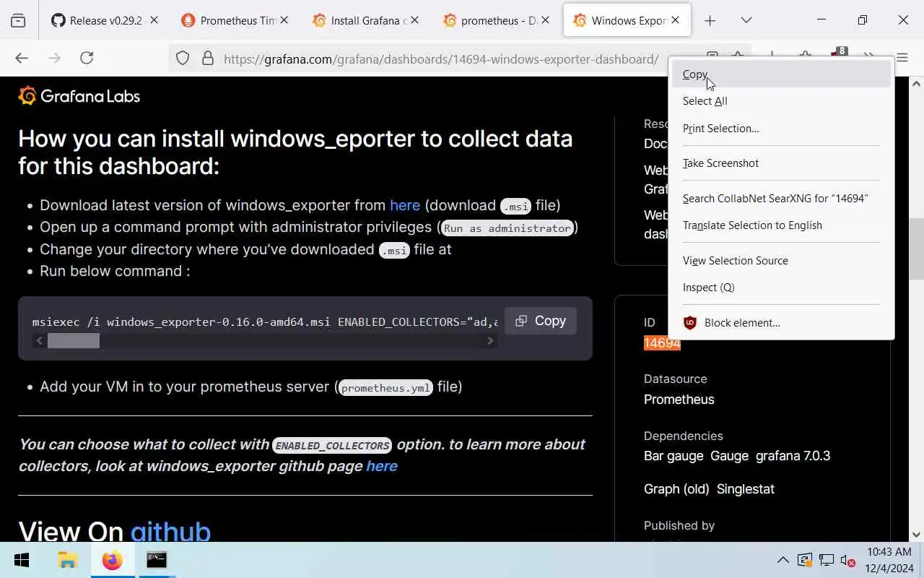Image resolution: width=924 pixels, height=578 pixels.
Task: Click the Firefox taskbar icon
Action: click(x=112, y=560)
